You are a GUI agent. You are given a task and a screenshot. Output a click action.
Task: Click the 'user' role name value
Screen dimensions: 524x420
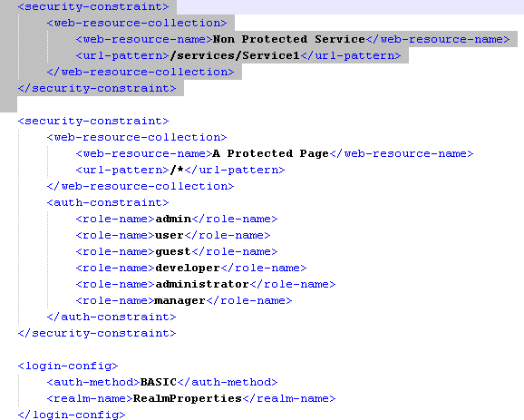pos(170,236)
